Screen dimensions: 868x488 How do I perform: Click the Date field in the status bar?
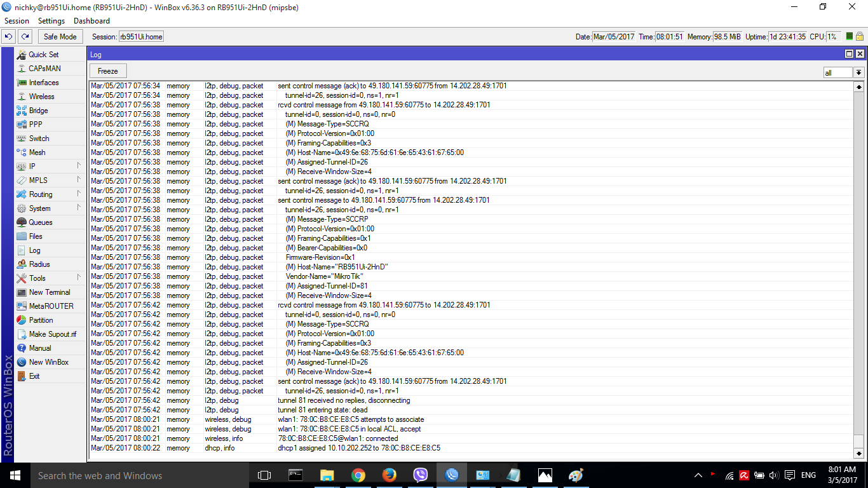click(614, 37)
